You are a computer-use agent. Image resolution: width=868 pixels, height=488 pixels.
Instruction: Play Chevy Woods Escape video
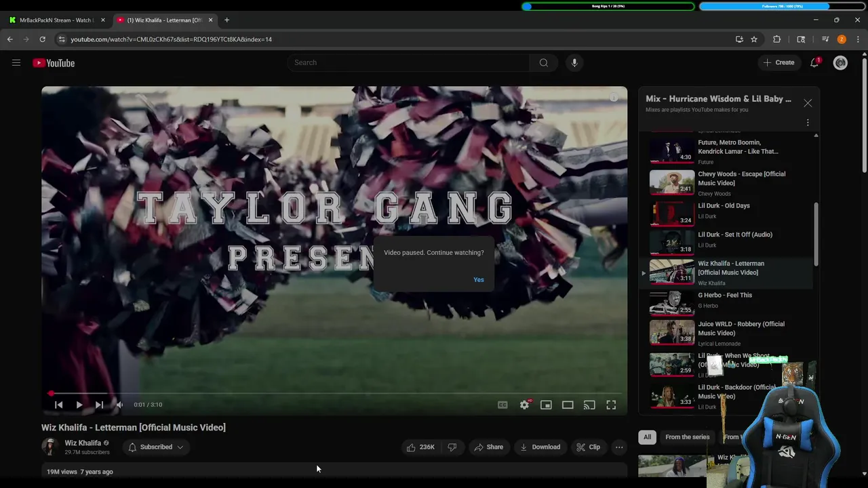pyautogui.click(x=731, y=182)
